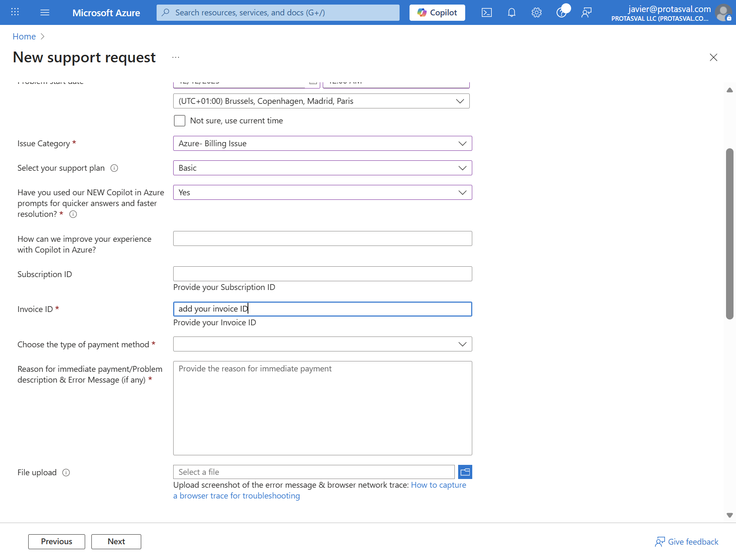Viewport: 736px width, 560px height.
Task: Click the file browse folder icon
Action: (x=465, y=472)
